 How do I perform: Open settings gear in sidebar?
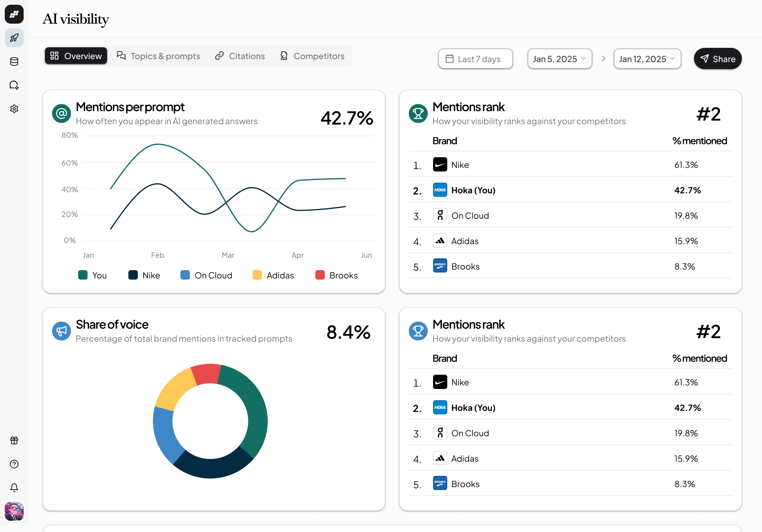click(x=14, y=109)
